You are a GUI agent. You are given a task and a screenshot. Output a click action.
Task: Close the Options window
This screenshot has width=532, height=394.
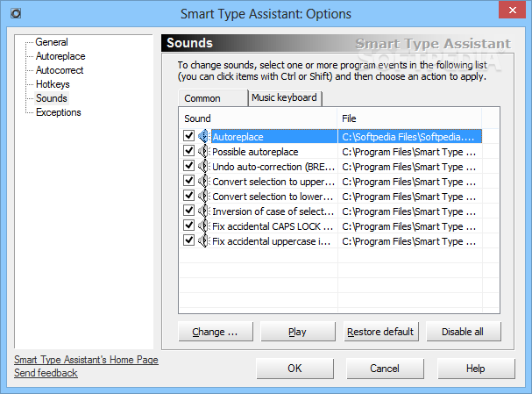tap(512, 10)
